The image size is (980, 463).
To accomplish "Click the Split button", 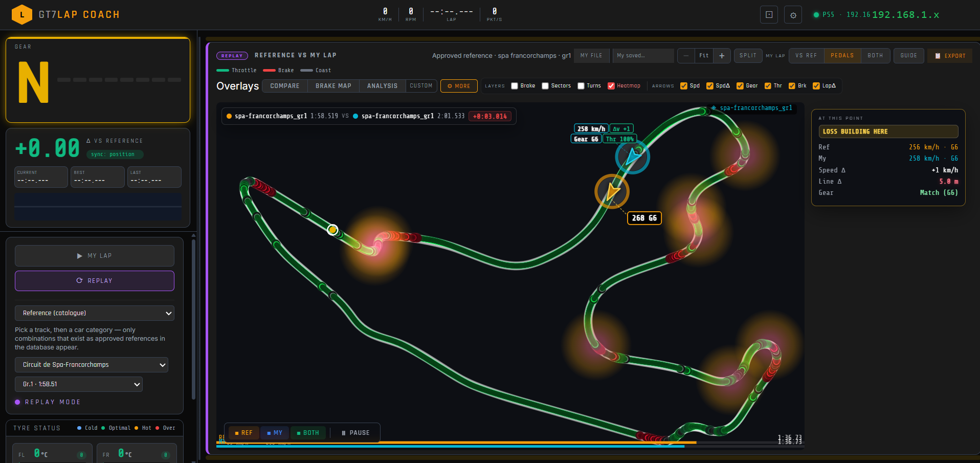I will 748,56.
